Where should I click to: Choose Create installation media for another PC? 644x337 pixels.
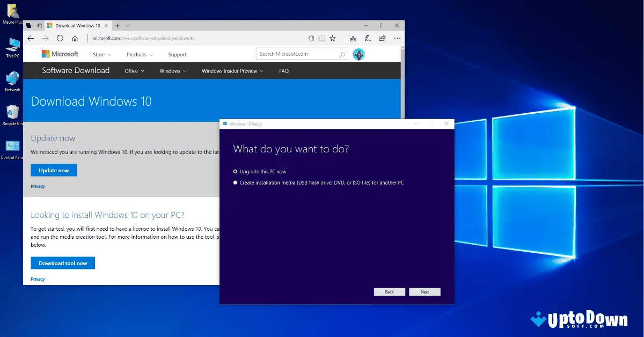point(235,182)
